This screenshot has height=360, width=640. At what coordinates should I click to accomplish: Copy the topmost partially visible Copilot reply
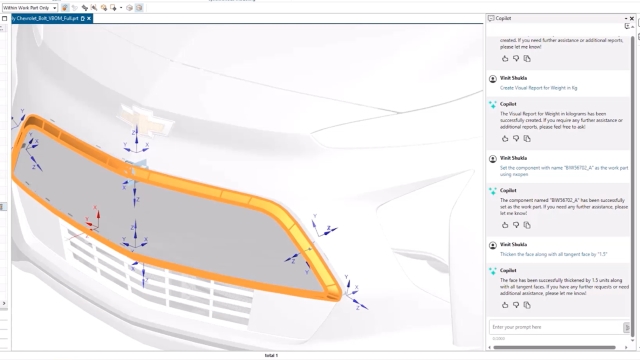tap(527, 58)
